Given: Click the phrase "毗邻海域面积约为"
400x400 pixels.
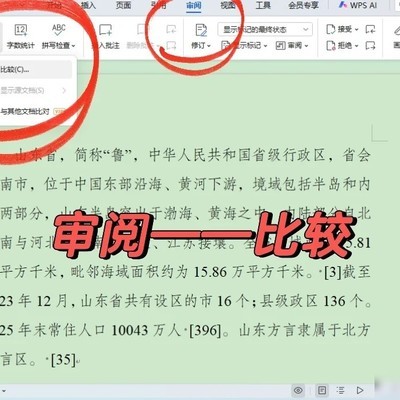Looking at the screenshot, I should tap(129, 272).
